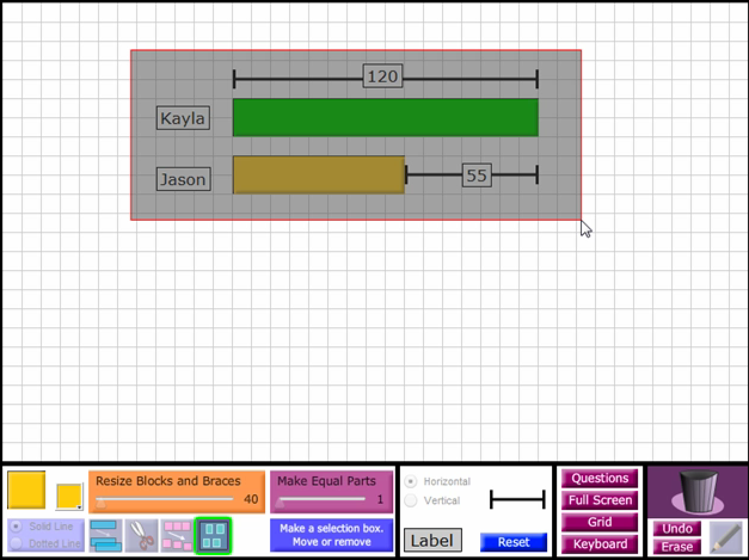Select the Solid Line radio button
The image size is (749, 560).
pos(17,527)
